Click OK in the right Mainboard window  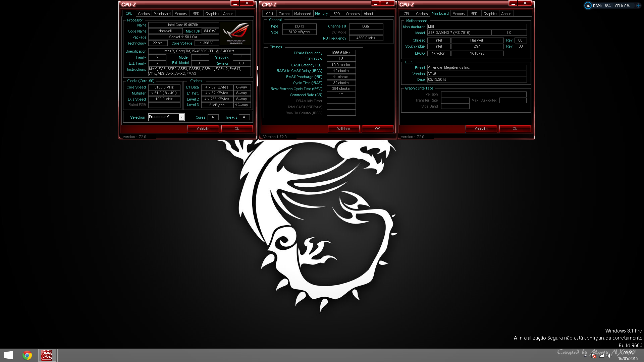[x=515, y=129]
